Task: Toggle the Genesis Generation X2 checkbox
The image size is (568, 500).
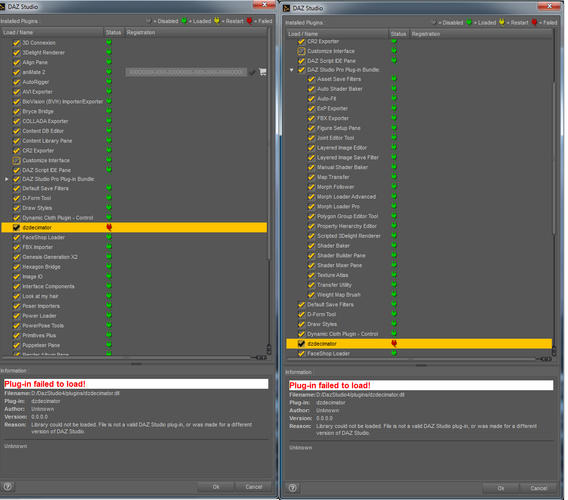Action: (x=16, y=257)
